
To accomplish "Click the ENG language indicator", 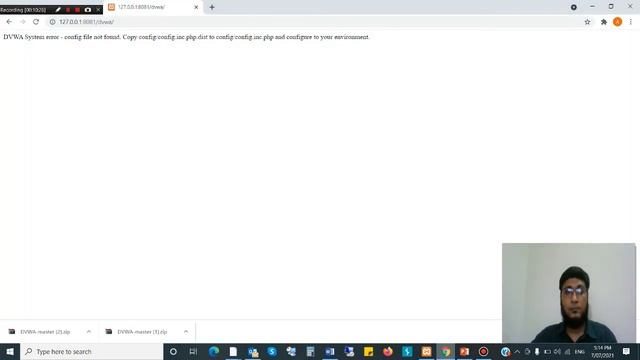I will [x=580, y=351].
